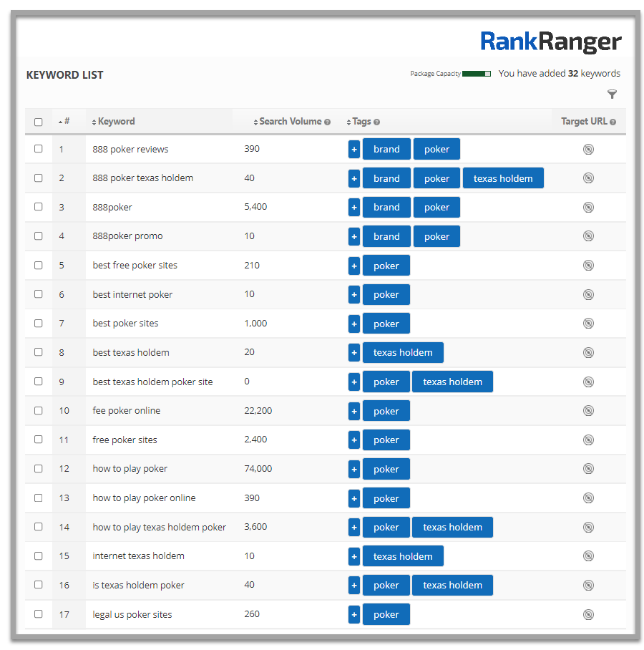This screenshot has width=644, height=650.
Task: Click the Package Capacity progress bar
Action: 476,74
